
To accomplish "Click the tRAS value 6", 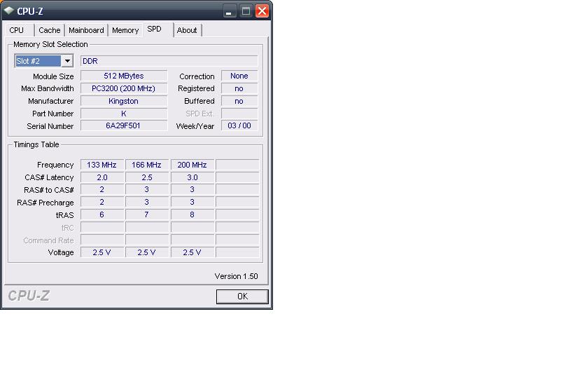I will click(x=102, y=214).
